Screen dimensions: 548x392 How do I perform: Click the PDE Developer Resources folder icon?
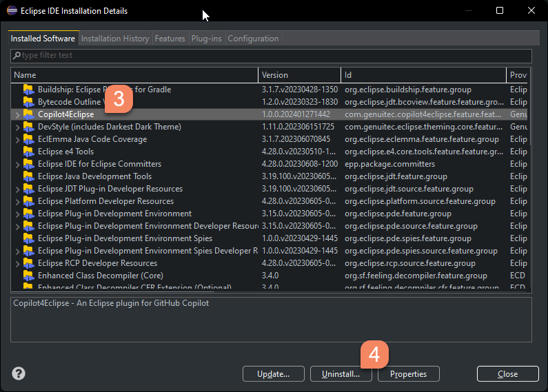pyautogui.click(x=29, y=226)
